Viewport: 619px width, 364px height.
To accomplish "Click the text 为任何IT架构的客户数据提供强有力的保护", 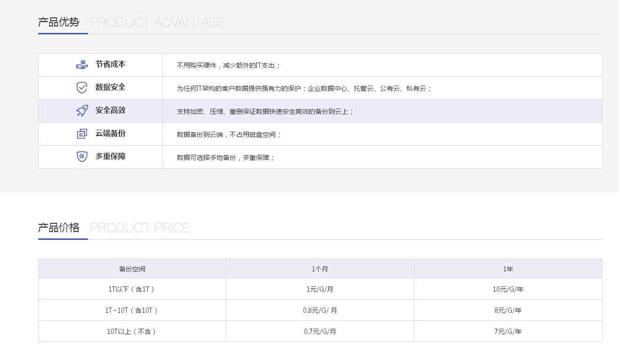I will click(x=239, y=88).
